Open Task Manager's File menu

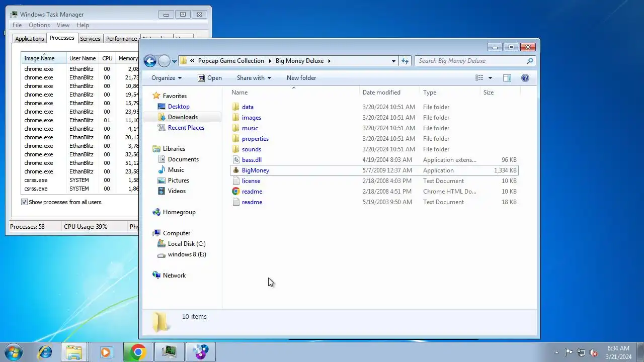[17, 25]
